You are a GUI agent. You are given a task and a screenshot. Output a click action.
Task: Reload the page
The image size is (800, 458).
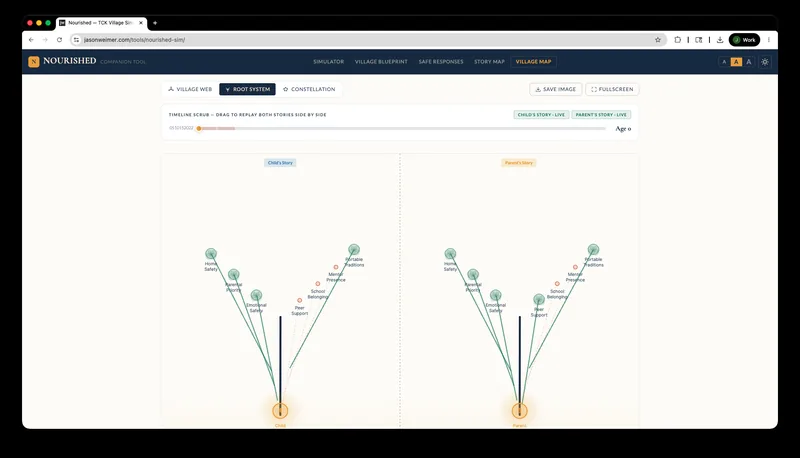[x=60, y=40]
